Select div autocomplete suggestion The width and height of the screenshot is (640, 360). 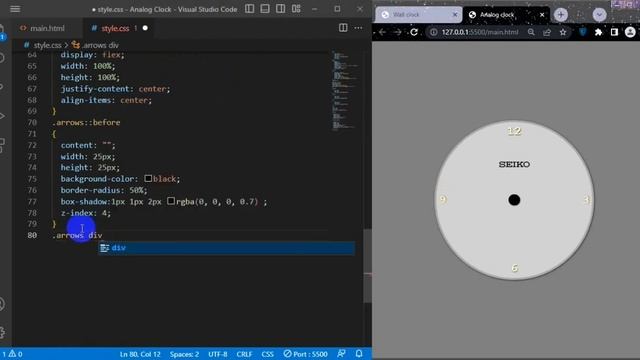(227, 248)
